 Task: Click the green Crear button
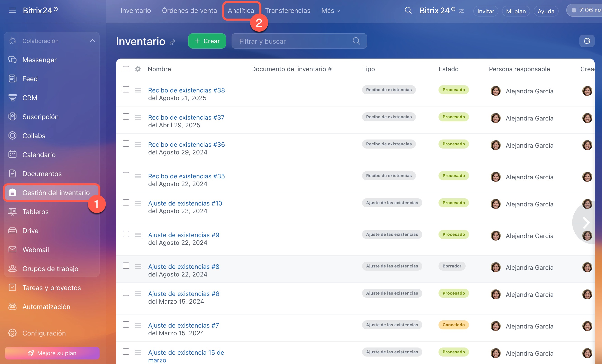207,41
